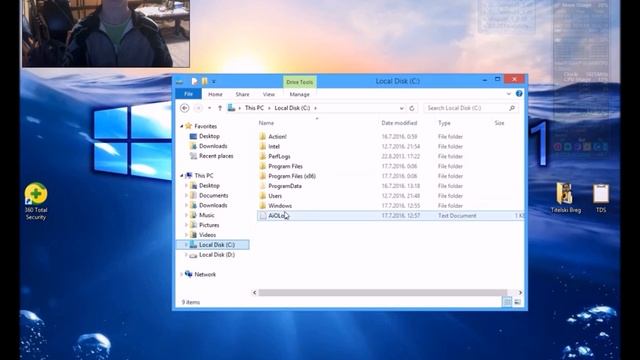The width and height of the screenshot is (640, 360).
Task: Select Downloads under Favorites
Action: [x=213, y=146]
